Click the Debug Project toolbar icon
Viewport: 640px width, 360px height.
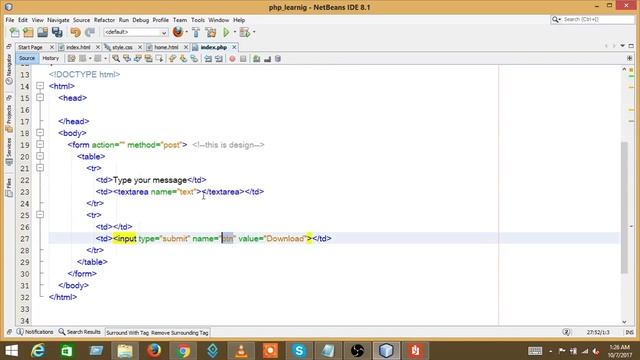pyautogui.click(x=245, y=32)
